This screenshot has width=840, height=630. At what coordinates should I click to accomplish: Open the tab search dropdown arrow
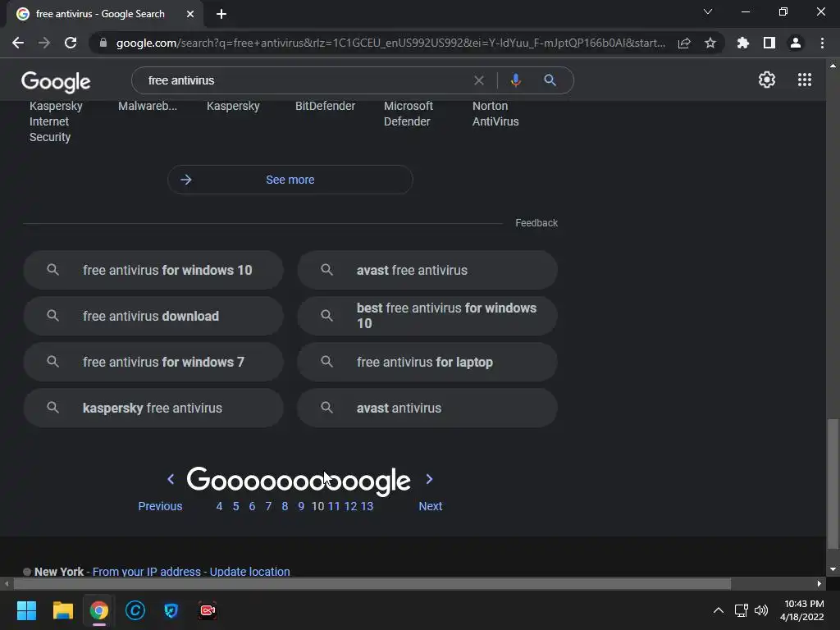pos(708,11)
